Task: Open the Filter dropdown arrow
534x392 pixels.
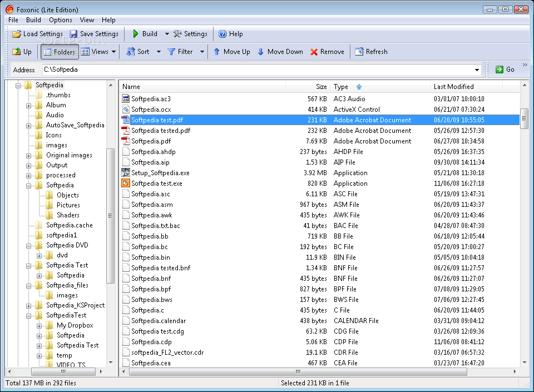Action: click(x=202, y=52)
